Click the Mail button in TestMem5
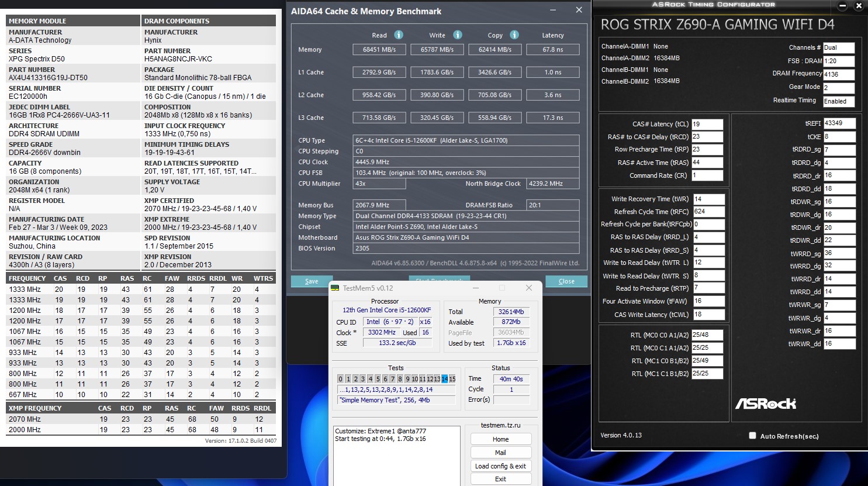Screen dimensions: 868x486 pos(500,453)
